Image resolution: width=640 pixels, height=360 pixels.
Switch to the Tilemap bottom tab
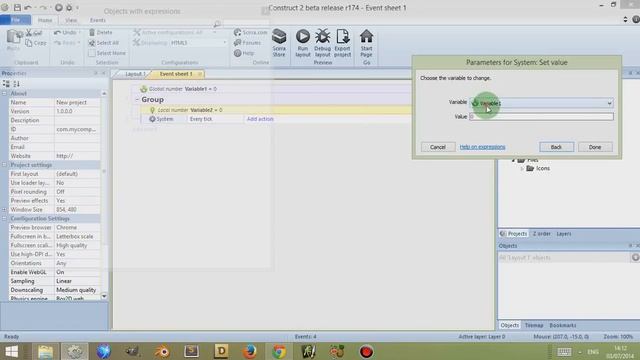[534, 325]
